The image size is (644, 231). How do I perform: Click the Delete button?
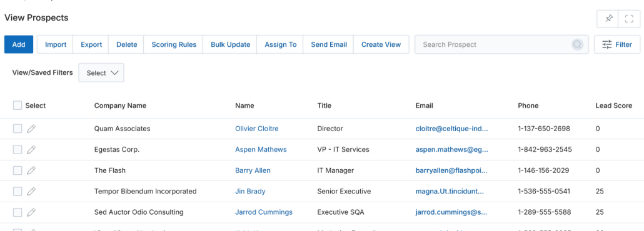pos(126,45)
